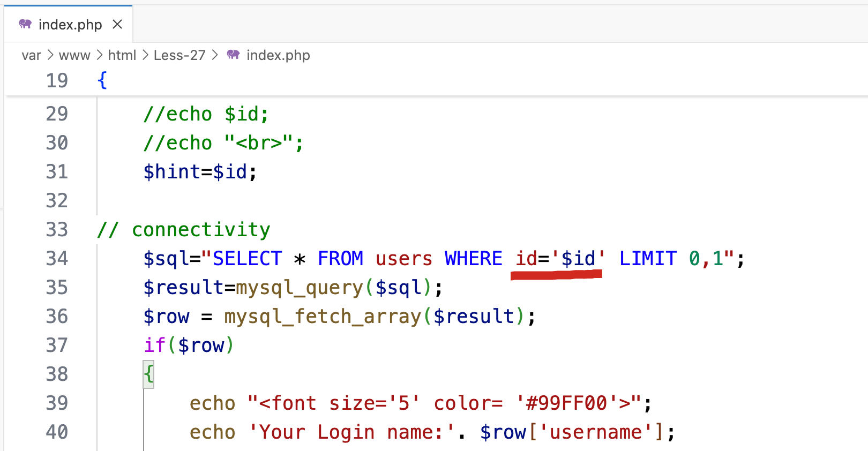The image size is (868, 451).
Task: Click the '#99FF00' color value string
Action: pos(566,403)
